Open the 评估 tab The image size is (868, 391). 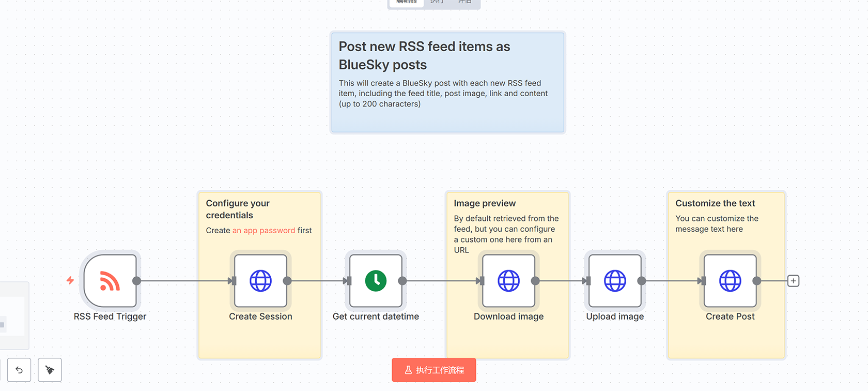pyautogui.click(x=464, y=2)
